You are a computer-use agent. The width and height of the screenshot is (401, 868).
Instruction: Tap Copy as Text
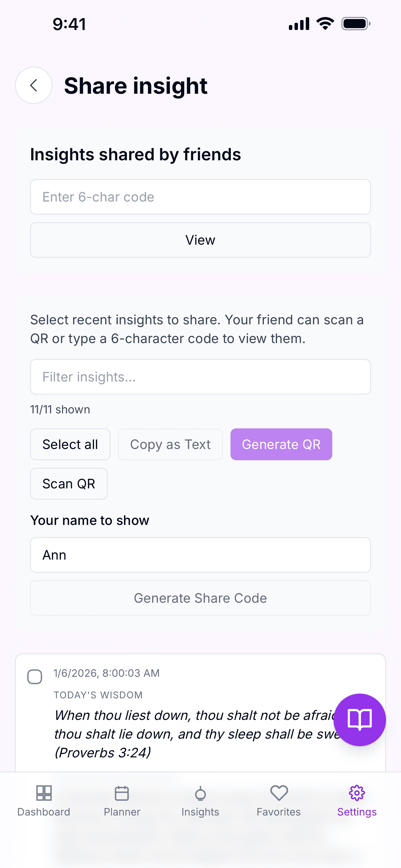coord(170,444)
